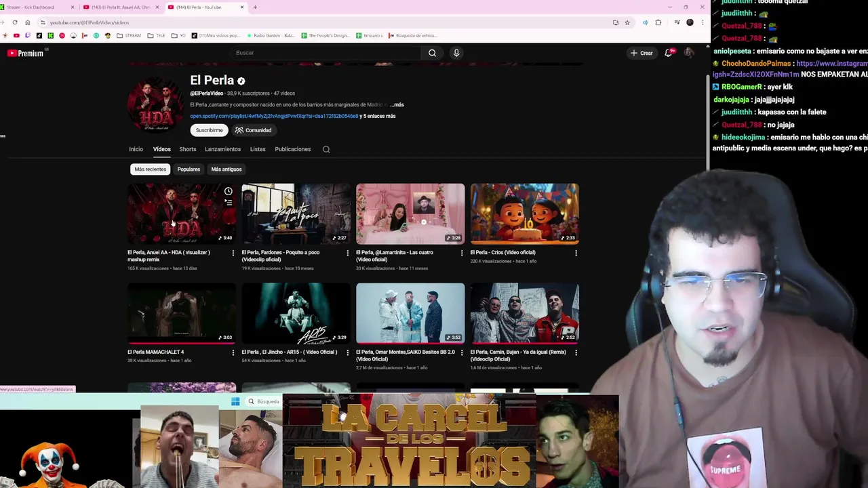Open the Críos video thumbnail
This screenshot has height=488, width=868.
tap(525, 213)
